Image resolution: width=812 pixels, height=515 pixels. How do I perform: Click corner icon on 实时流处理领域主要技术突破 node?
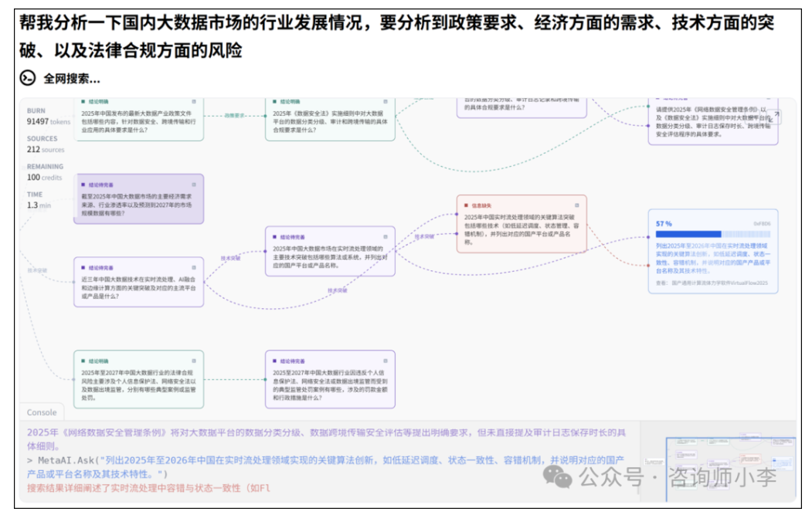pos(385,237)
